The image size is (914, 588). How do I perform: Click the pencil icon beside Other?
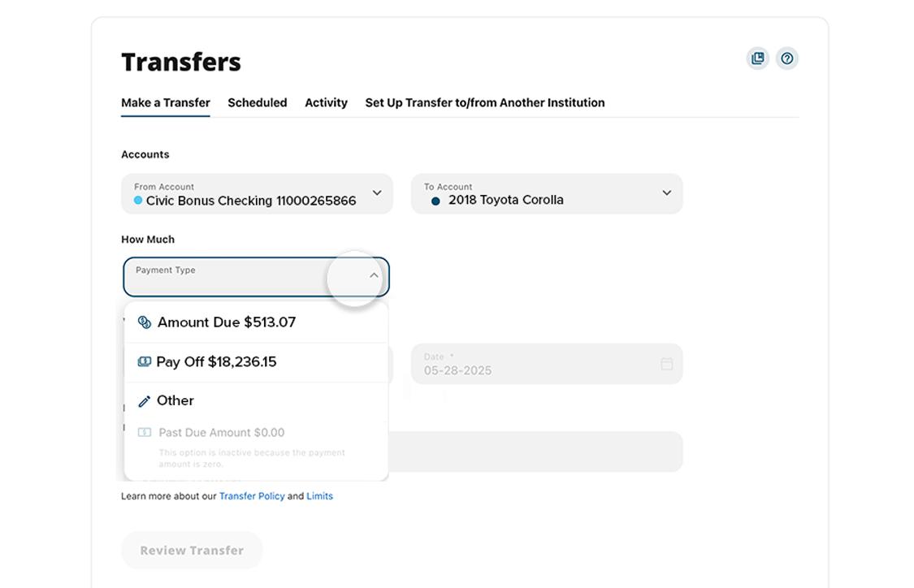click(144, 401)
